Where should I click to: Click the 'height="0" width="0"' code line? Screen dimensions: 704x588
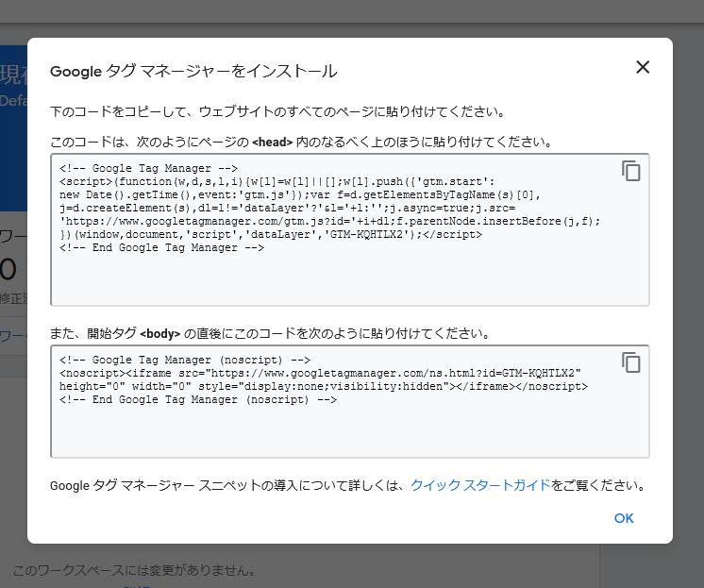point(324,387)
